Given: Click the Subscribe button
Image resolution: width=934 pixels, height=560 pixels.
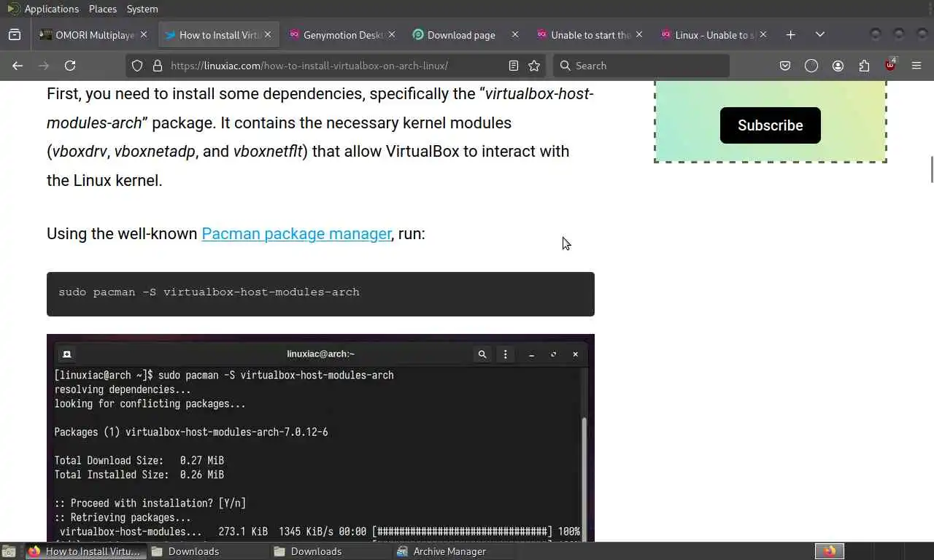Looking at the screenshot, I should [771, 125].
